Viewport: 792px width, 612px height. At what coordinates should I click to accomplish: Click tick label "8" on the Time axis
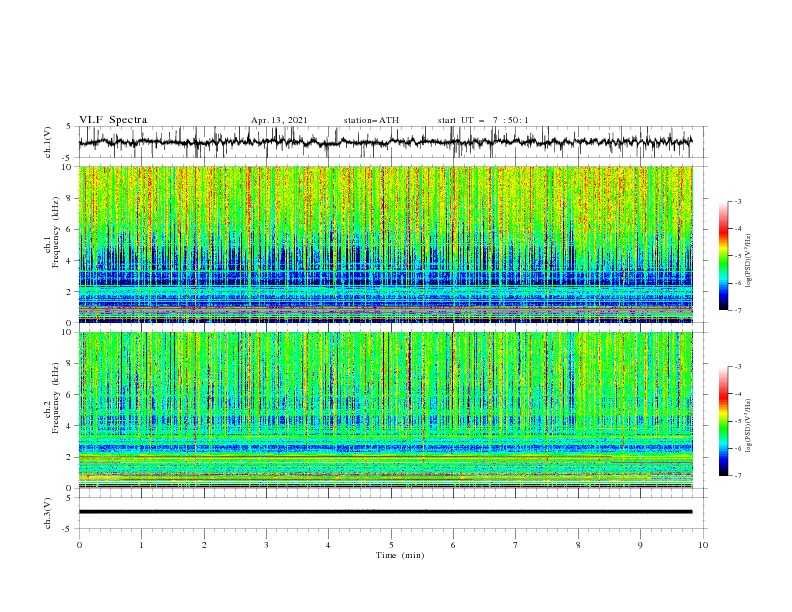[x=578, y=545]
